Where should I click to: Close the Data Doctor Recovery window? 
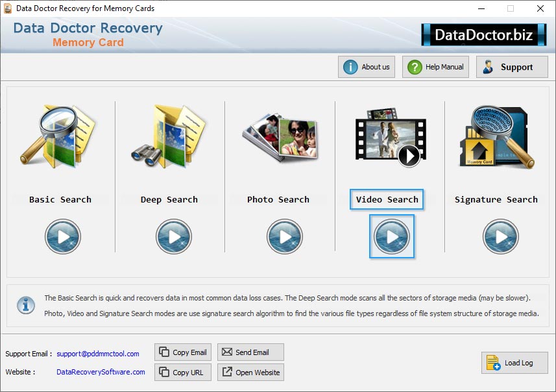[x=540, y=8]
